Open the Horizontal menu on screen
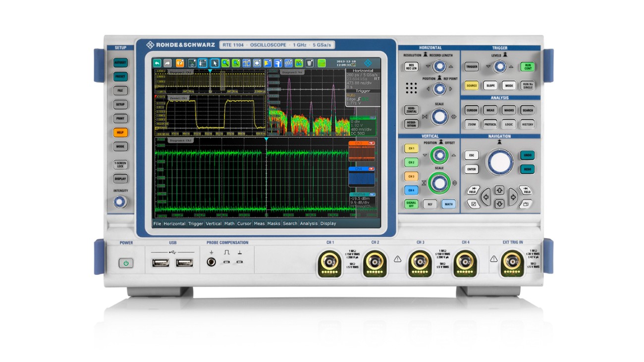 pyautogui.click(x=174, y=223)
